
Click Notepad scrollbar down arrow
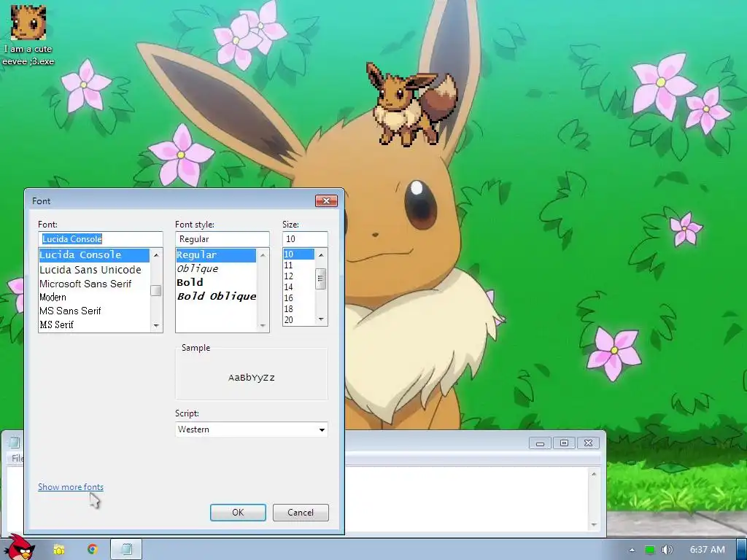[594, 525]
